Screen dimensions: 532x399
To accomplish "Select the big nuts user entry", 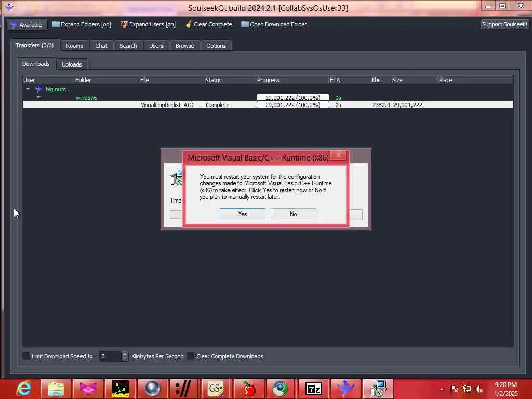I will tap(58, 89).
